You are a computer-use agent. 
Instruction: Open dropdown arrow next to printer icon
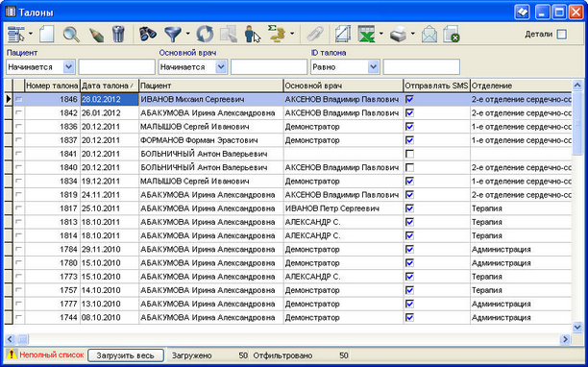pos(412,35)
